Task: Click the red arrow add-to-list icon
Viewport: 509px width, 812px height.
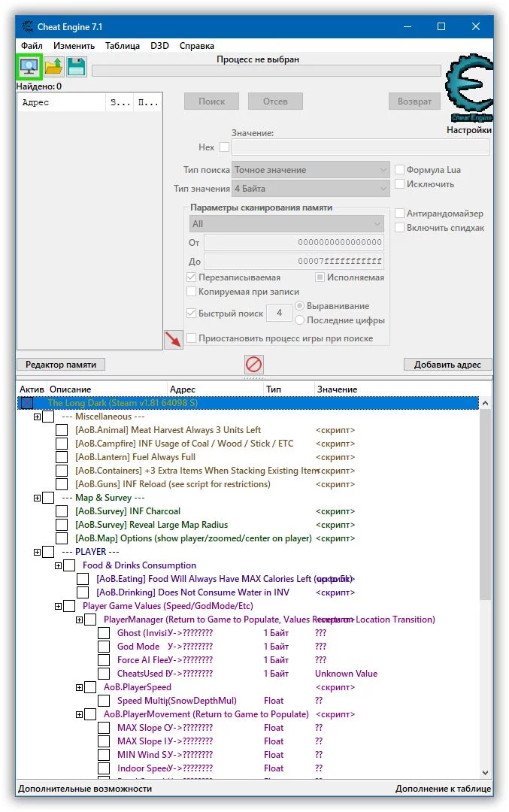Action: (x=174, y=339)
